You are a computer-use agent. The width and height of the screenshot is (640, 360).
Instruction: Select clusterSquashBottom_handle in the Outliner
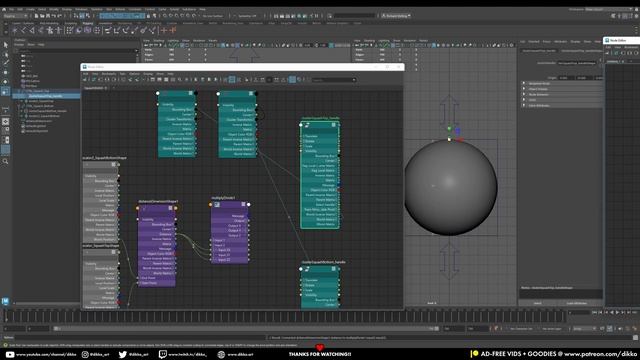coord(47,111)
